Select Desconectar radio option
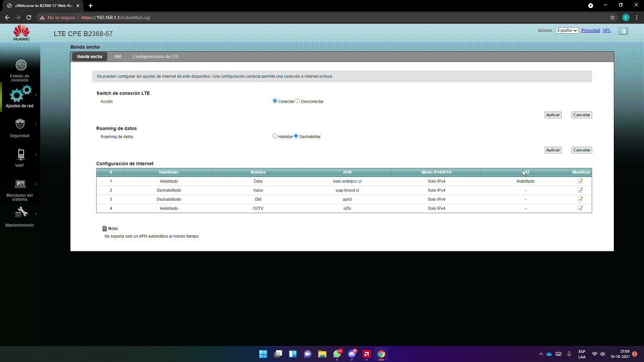The width and height of the screenshot is (644, 362). coord(298,101)
